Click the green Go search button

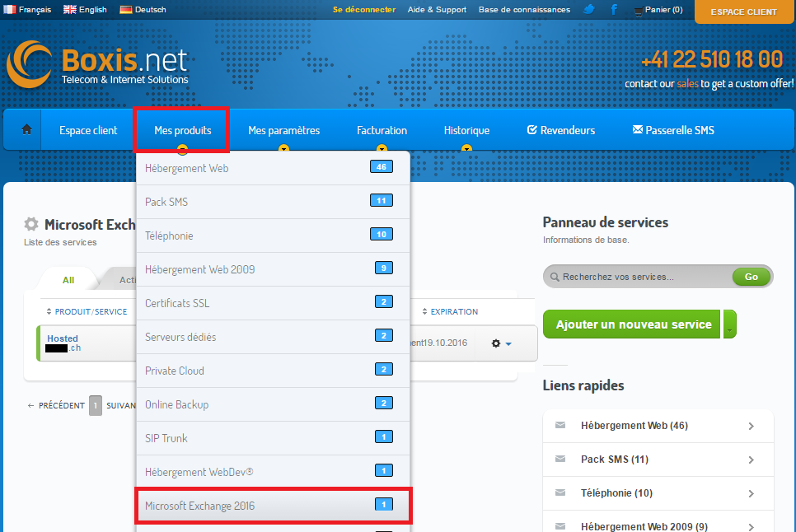pos(751,277)
